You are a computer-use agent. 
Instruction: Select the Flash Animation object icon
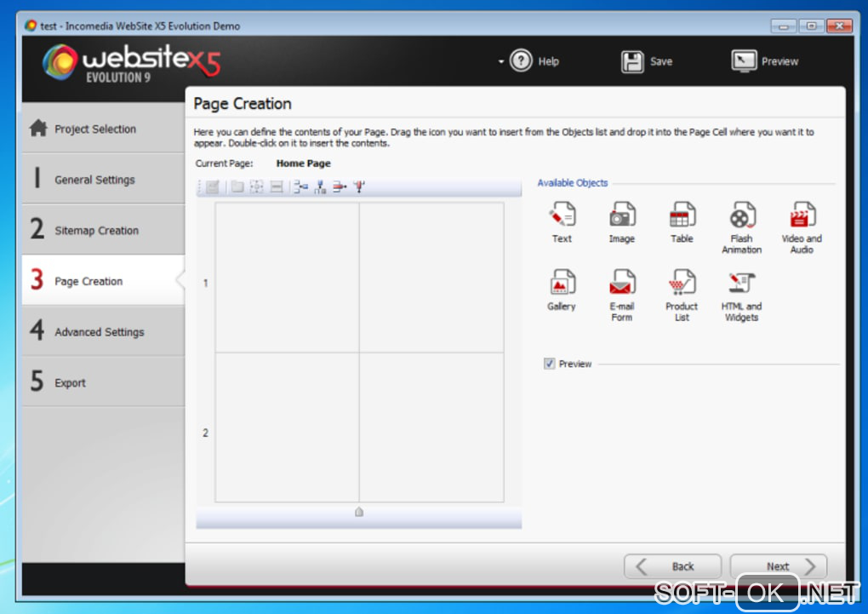(742, 215)
